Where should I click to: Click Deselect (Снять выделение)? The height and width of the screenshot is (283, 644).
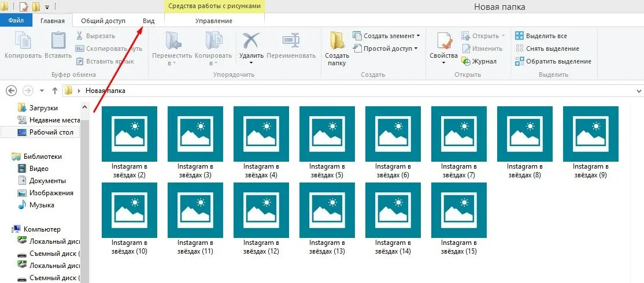tap(547, 49)
